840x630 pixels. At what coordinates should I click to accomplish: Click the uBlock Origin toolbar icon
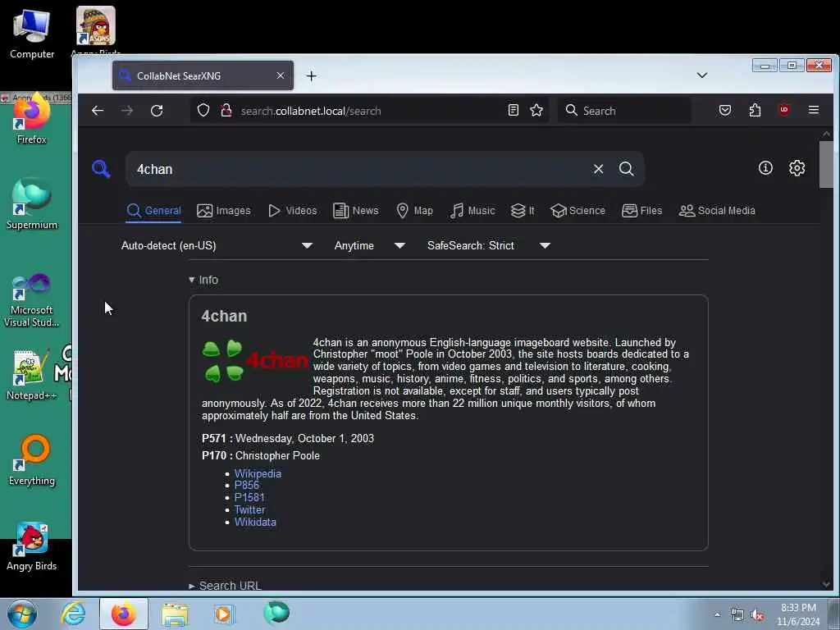[x=784, y=111]
